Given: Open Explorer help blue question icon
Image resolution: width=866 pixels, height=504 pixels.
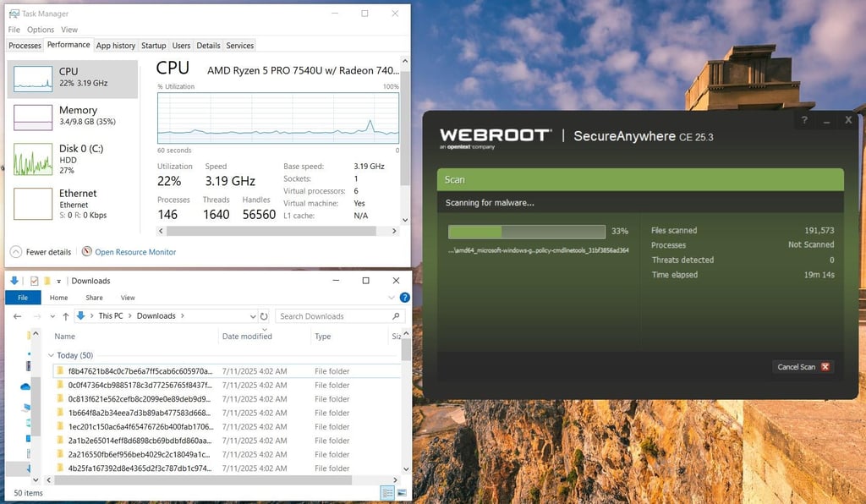Looking at the screenshot, I should (x=404, y=298).
